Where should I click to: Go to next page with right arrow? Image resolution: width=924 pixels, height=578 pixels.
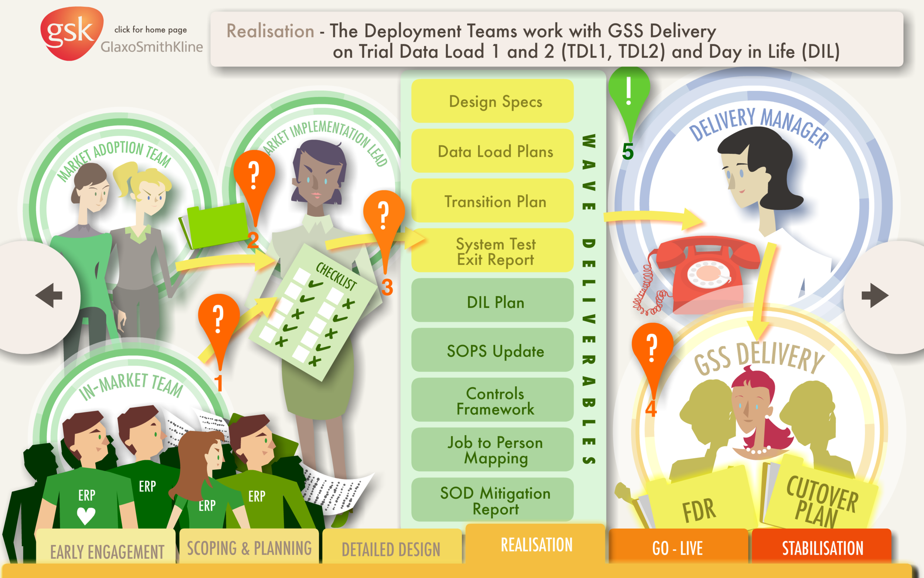click(x=875, y=295)
